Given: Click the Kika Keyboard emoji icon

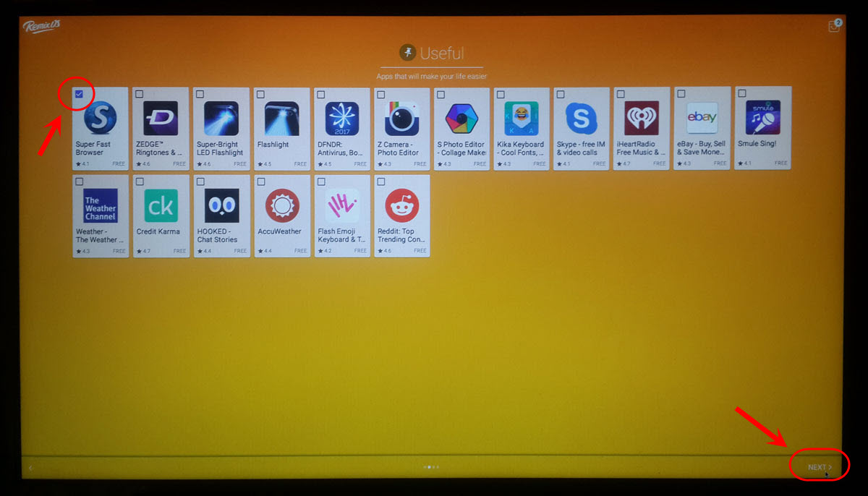Looking at the screenshot, I should point(522,119).
